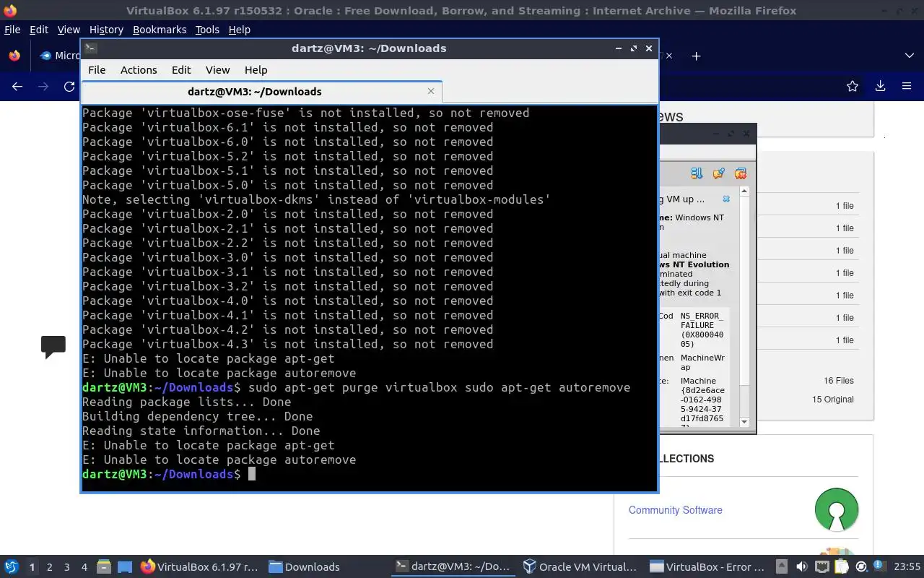Open the desktop start menu icon

[11, 567]
